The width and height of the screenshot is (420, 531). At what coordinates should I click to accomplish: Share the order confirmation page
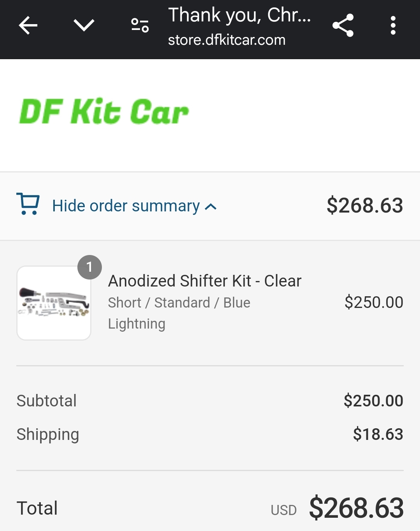pyautogui.click(x=343, y=26)
